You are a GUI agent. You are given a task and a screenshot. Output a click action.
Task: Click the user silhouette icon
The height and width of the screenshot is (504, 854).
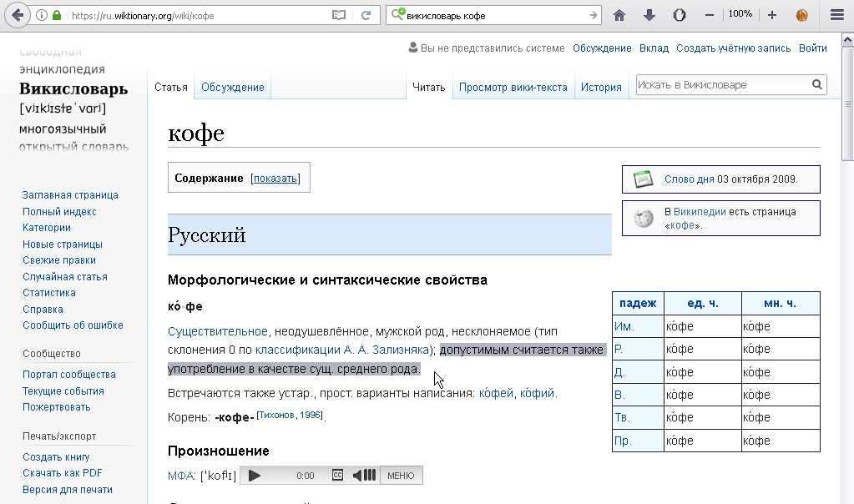pyautogui.click(x=413, y=48)
